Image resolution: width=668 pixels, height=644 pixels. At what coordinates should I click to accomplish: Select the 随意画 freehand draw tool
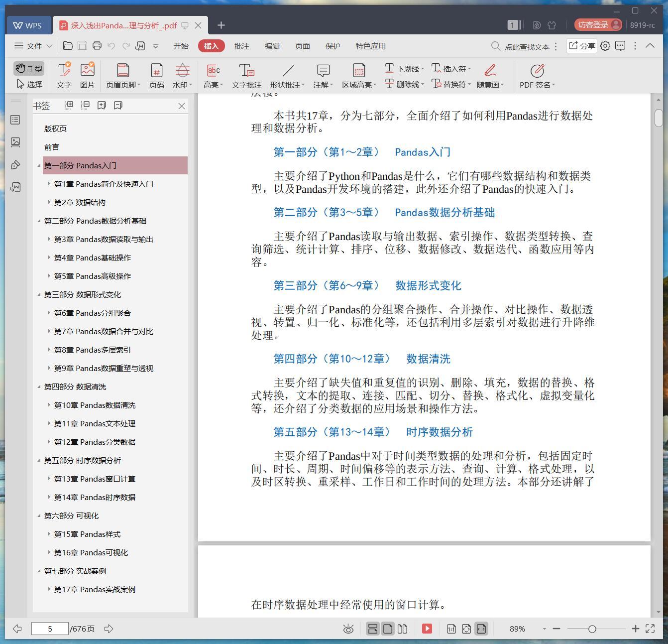(490, 75)
